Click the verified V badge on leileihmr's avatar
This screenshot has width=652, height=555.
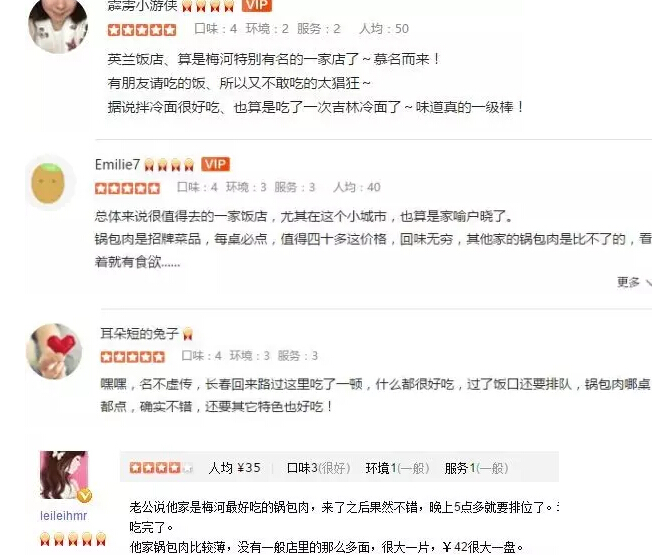click(x=84, y=495)
